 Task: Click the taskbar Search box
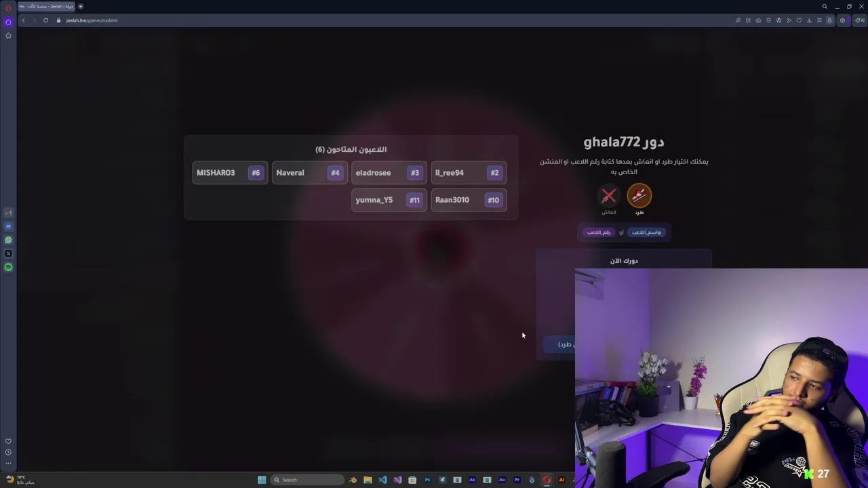tap(307, 480)
